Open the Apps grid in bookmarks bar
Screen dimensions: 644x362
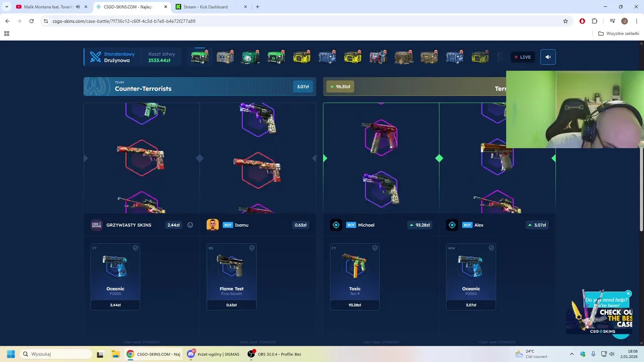pos(7,34)
